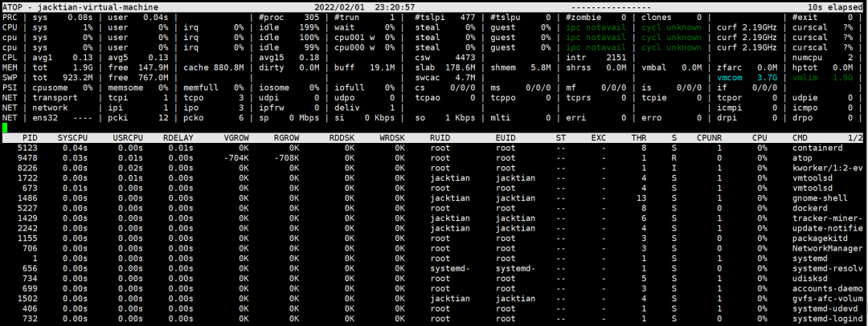This screenshot has width=868, height=326.
Task: Click the time 23:20:57 in the header
Action: pos(395,8)
